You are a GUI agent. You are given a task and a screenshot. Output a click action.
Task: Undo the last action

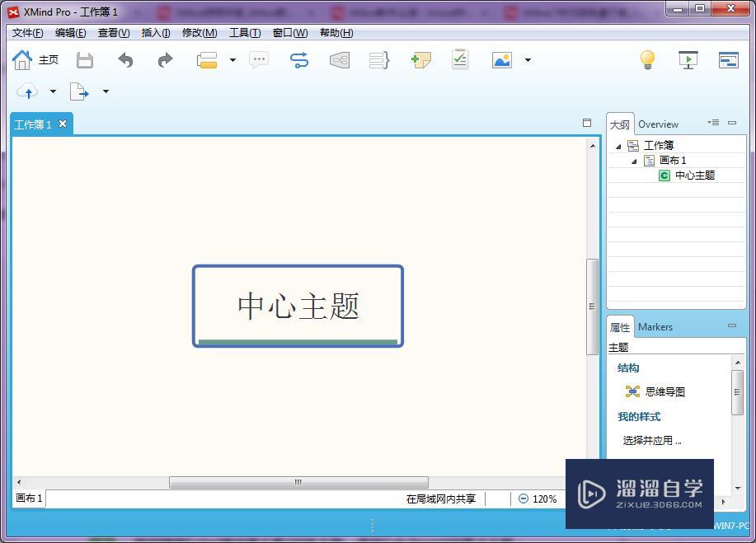(125, 60)
